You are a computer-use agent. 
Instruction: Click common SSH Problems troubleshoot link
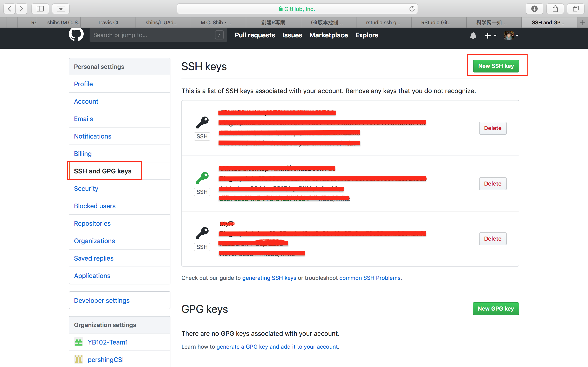(x=369, y=278)
